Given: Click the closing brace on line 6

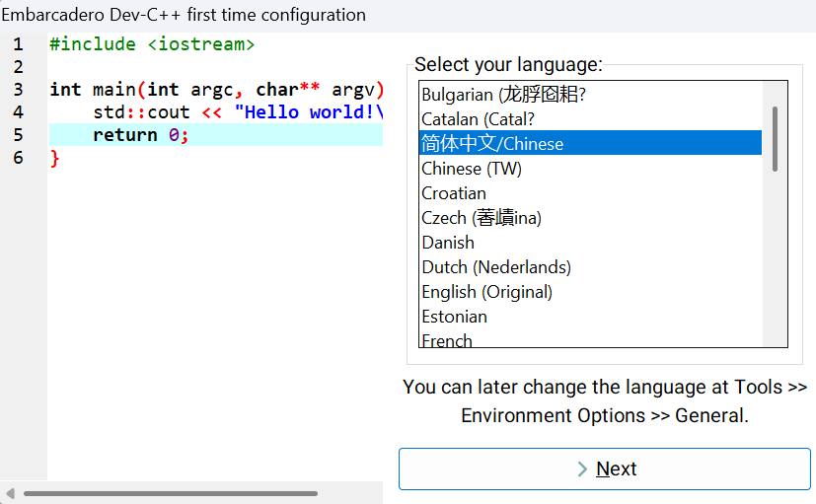Looking at the screenshot, I should 54,158.
